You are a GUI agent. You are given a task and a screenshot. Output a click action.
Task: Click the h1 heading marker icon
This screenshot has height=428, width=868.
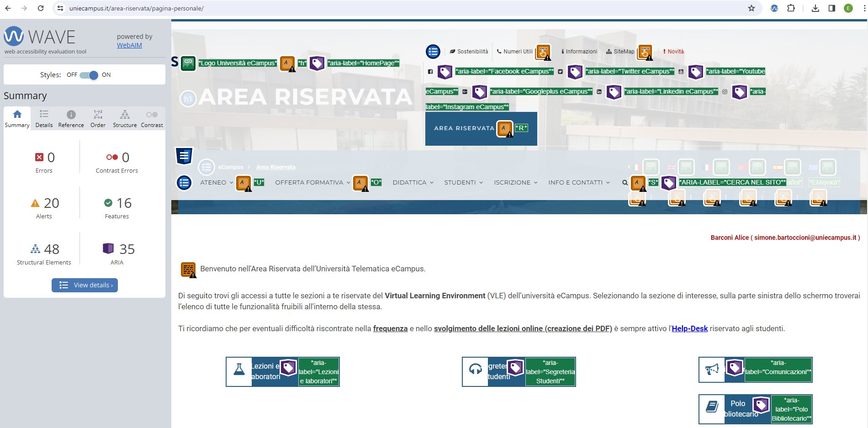(x=188, y=99)
